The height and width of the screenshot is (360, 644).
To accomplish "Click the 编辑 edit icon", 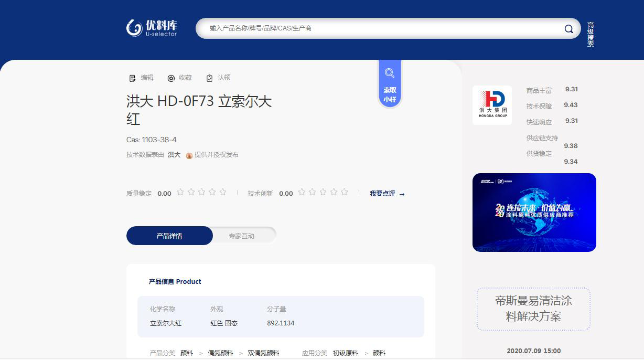I will pyautogui.click(x=132, y=78).
